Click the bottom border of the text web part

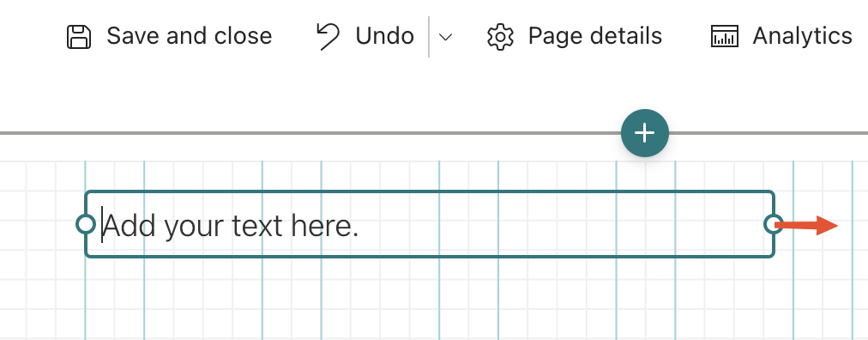pyautogui.click(x=430, y=256)
